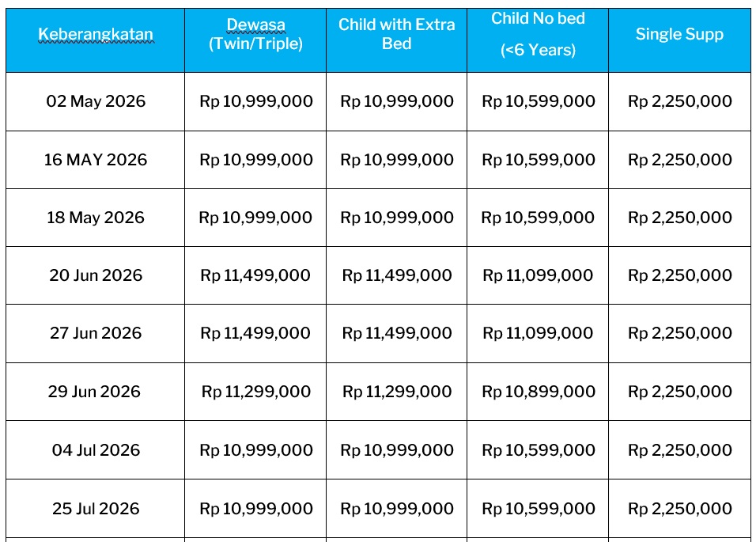Click Single Supp price for 02 May 2026
This screenshot has width=756, height=542.
pos(679,101)
